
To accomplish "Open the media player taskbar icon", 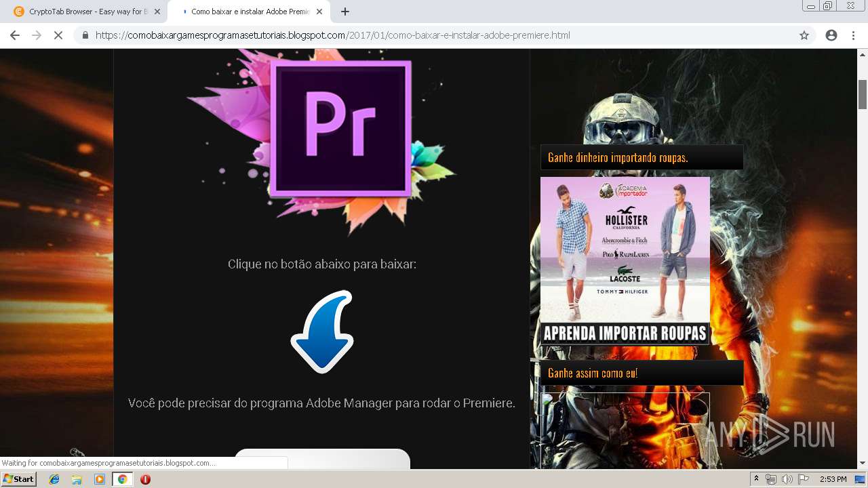I will [100, 479].
